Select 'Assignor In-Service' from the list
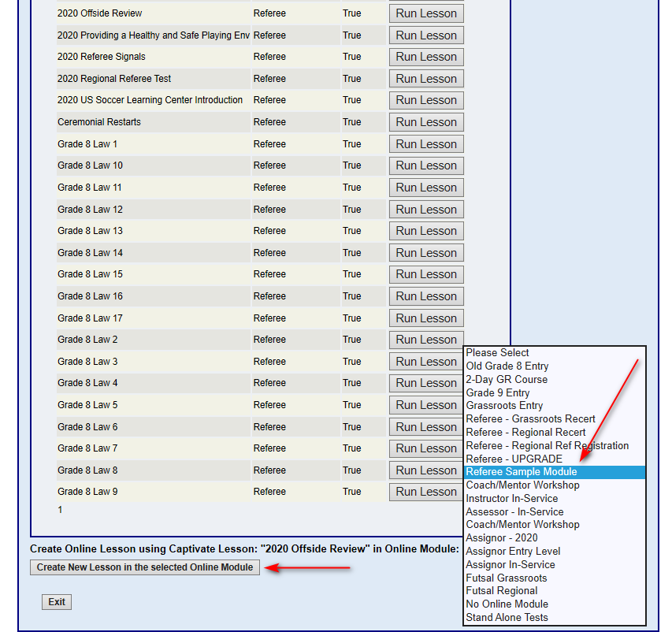The height and width of the screenshot is (632, 672). 555,565
